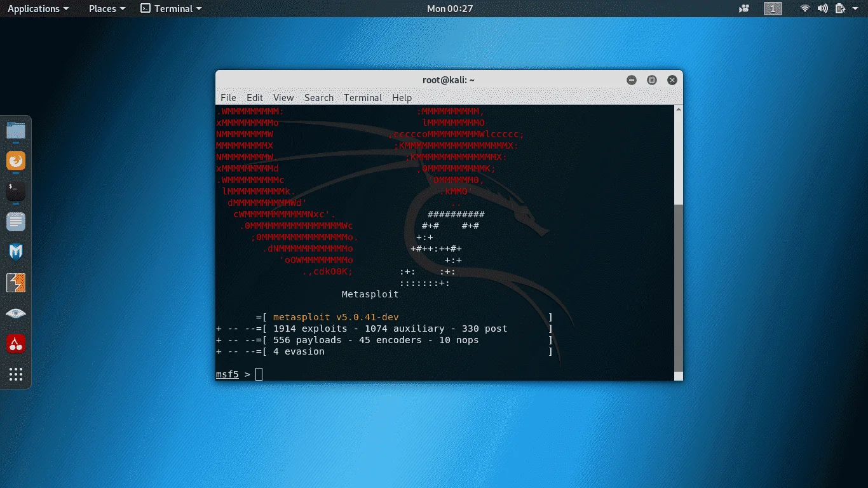Open the Applications menu
Viewport: 868px width, 488px height.
point(37,9)
